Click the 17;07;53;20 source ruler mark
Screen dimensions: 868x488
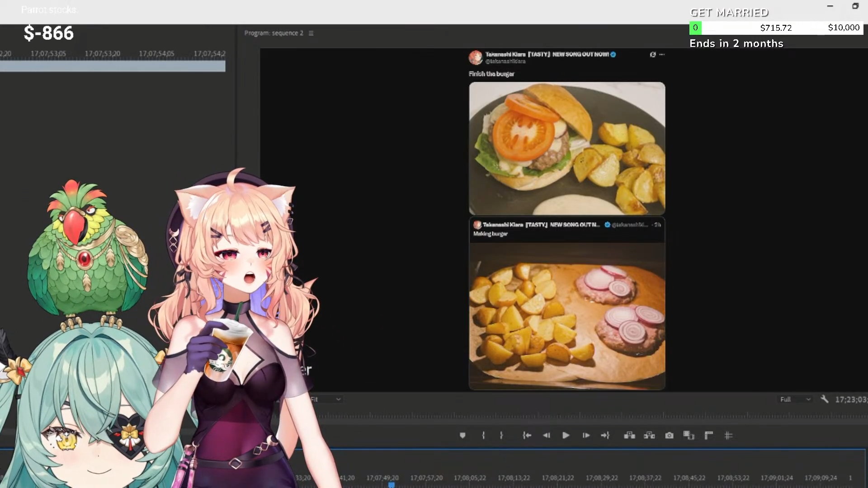pos(103,53)
